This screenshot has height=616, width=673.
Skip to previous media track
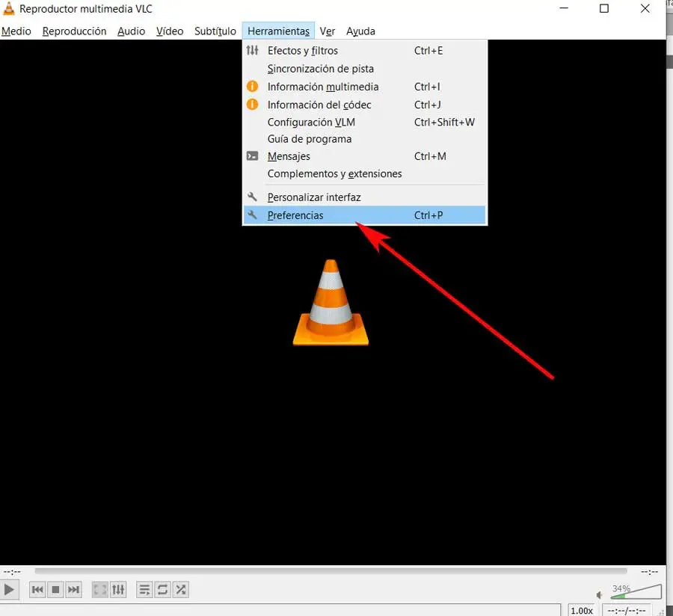point(38,589)
